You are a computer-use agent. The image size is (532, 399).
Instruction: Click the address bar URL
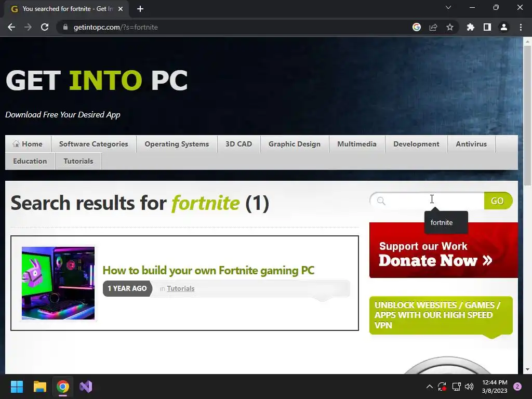click(x=115, y=27)
